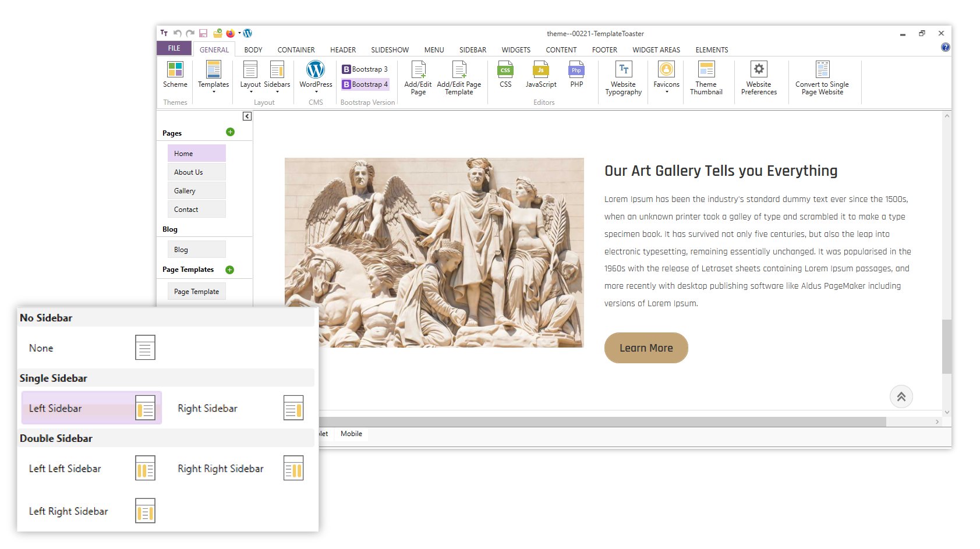
Task: Switch to the SLIDESHOW ribbon tab
Action: pos(390,50)
